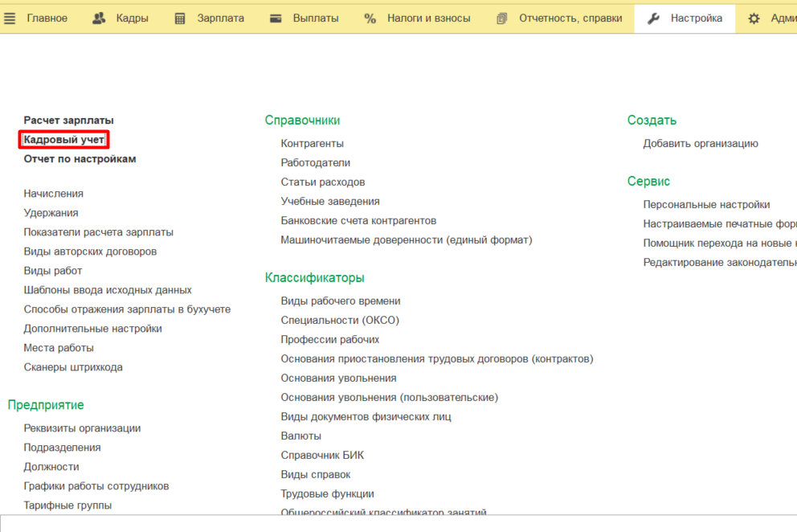Open Отчетность, справки via documents icon

click(x=501, y=18)
